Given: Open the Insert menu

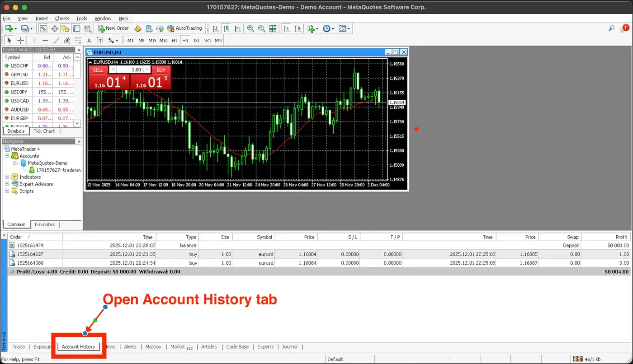Looking at the screenshot, I should tap(42, 19).
